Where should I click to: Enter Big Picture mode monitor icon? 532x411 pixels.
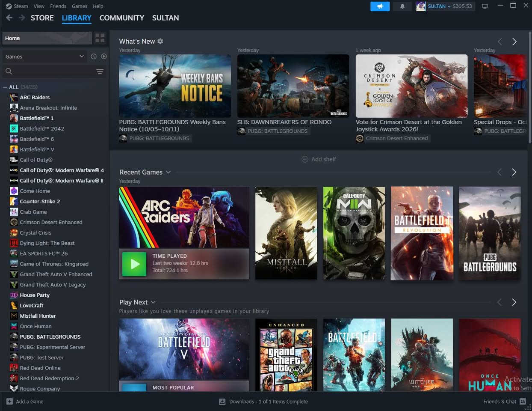pyautogui.click(x=485, y=6)
